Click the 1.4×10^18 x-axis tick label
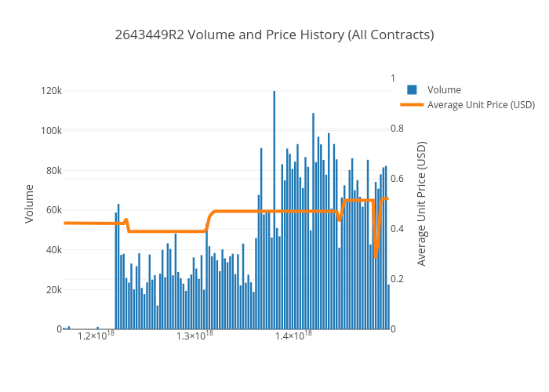The width and height of the screenshot is (549, 392). (x=294, y=336)
